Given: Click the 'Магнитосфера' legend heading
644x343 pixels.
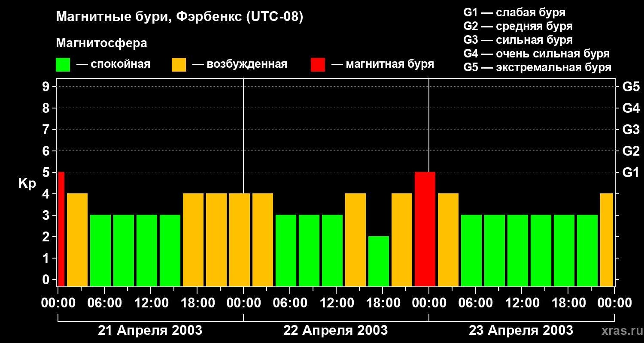Looking at the screenshot, I should click(101, 43).
